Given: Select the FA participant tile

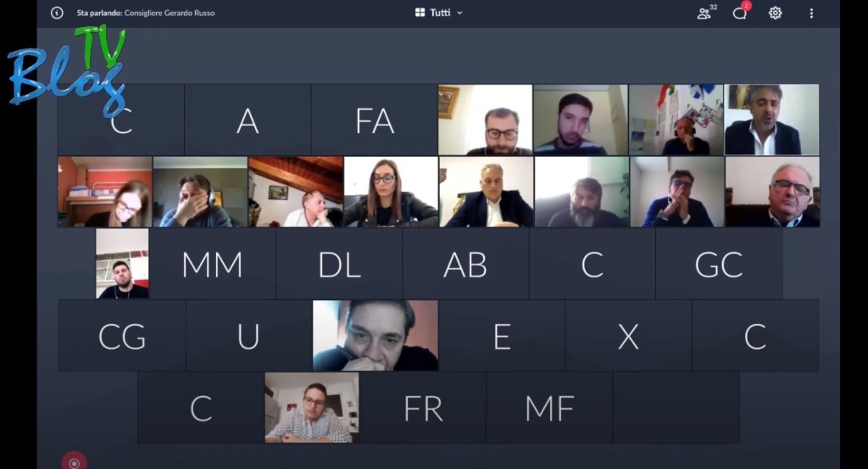Looking at the screenshot, I should coord(375,120).
